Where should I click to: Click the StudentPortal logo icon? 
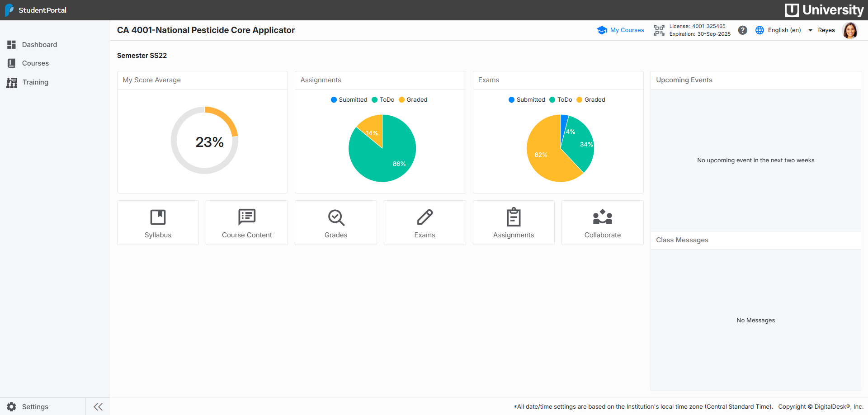(9, 10)
